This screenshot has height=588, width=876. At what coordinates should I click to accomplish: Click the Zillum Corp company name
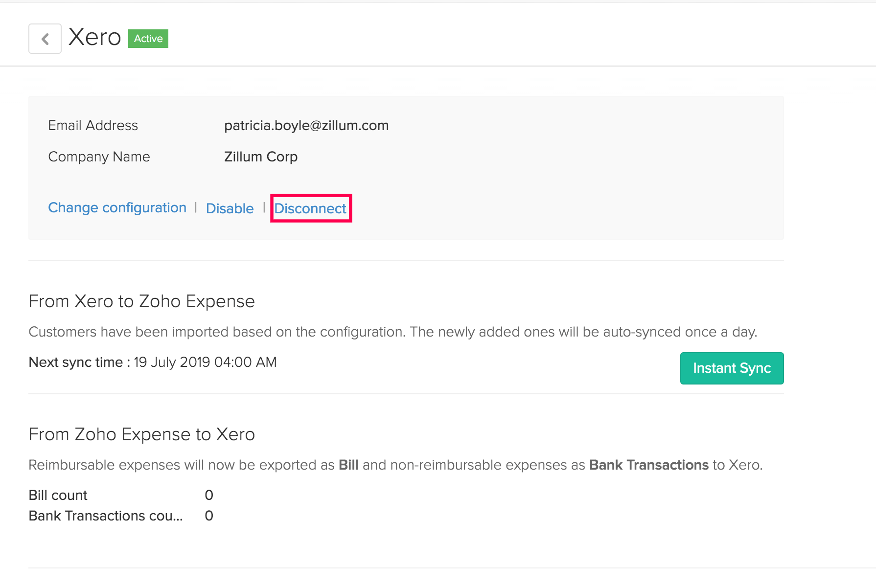pyautogui.click(x=261, y=157)
